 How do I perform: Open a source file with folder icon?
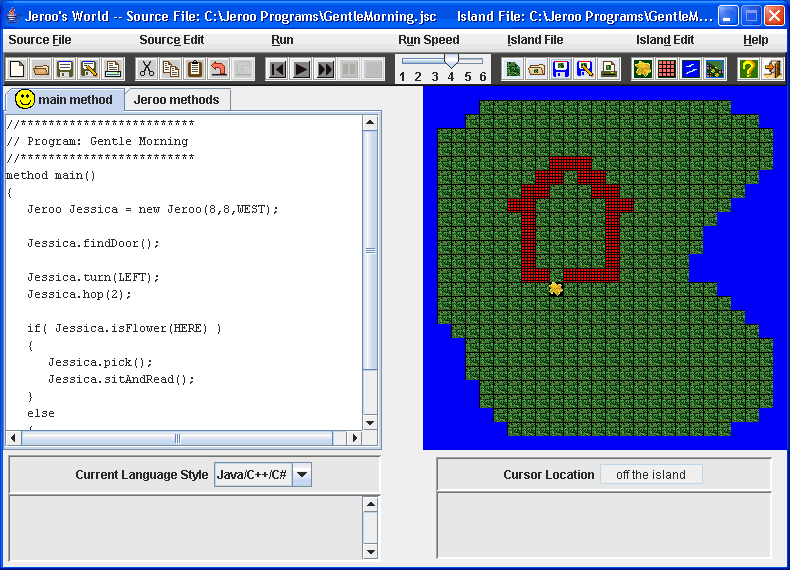(41, 69)
